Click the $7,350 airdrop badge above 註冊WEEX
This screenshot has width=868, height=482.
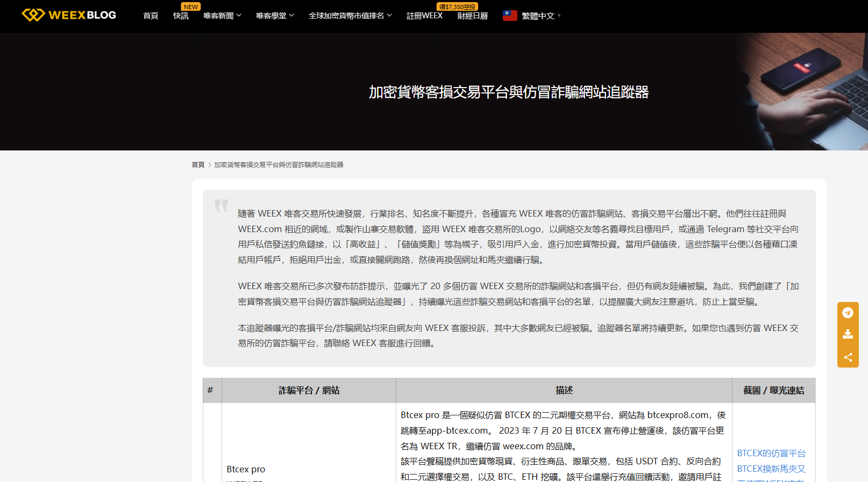457,7
